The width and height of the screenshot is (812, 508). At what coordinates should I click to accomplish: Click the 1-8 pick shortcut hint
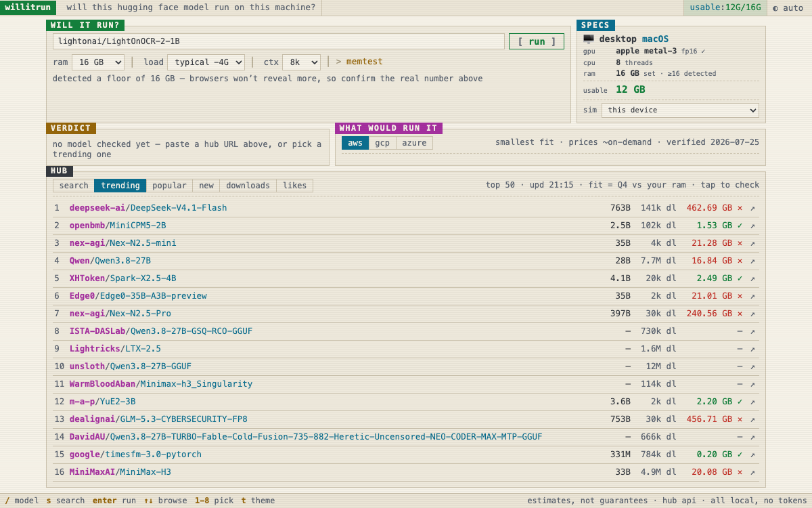click(x=214, y=501)
